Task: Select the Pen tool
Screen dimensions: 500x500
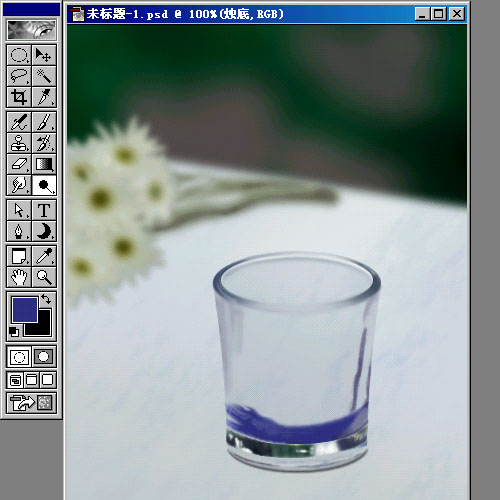Action: 19,231
